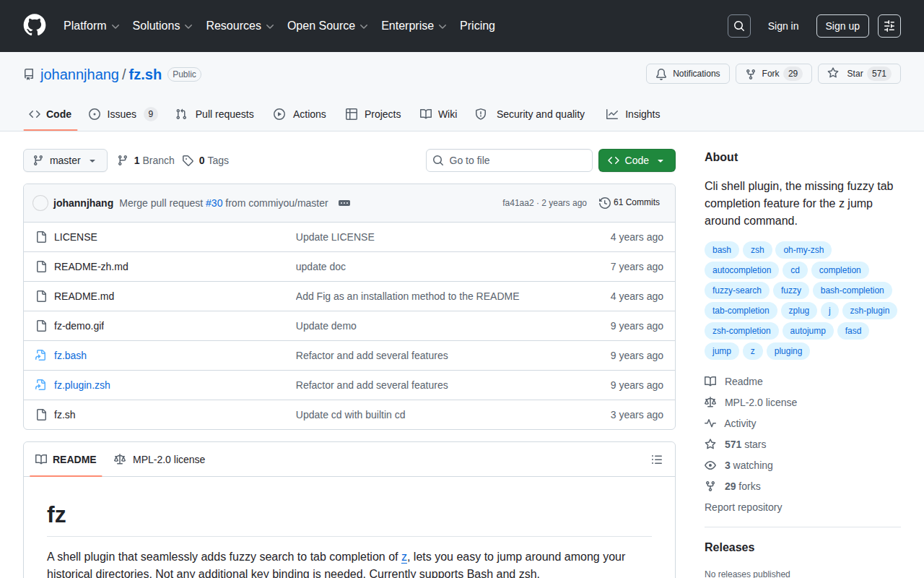924x578 pixels.
Task: Click the Sign up button
Action: [x=842, y=26]
